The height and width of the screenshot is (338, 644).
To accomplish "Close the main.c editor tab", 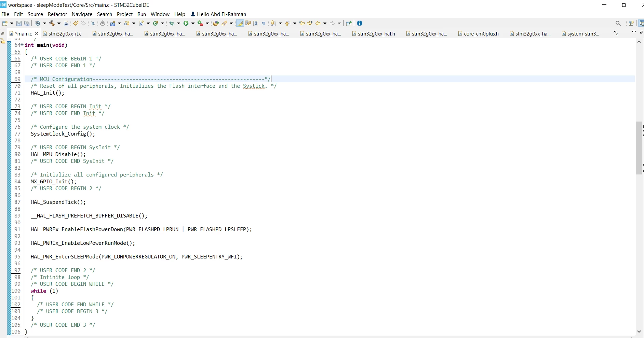I will 37,34.
